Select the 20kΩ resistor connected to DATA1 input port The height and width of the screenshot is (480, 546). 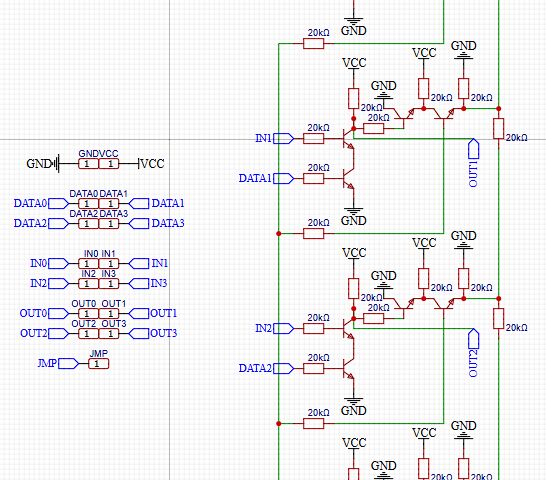(x=314, y=179)
